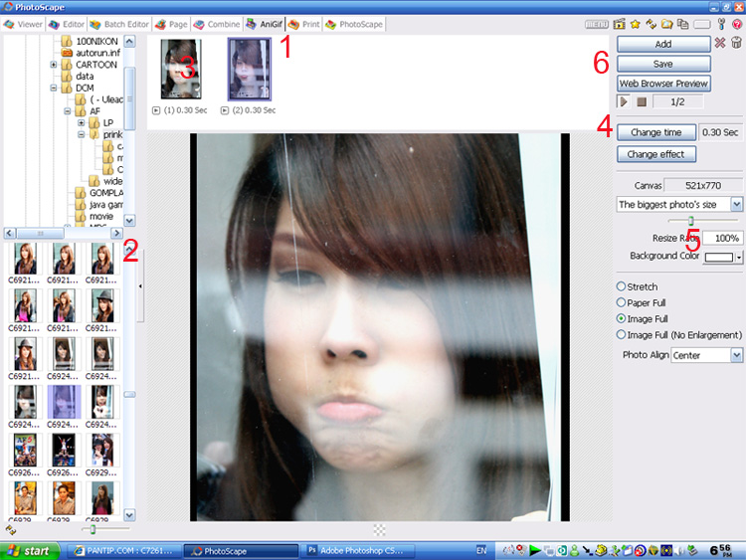Click the copy pages icon in top toolbar
Screen dimensions: 746x560
[x=682, y=24]
